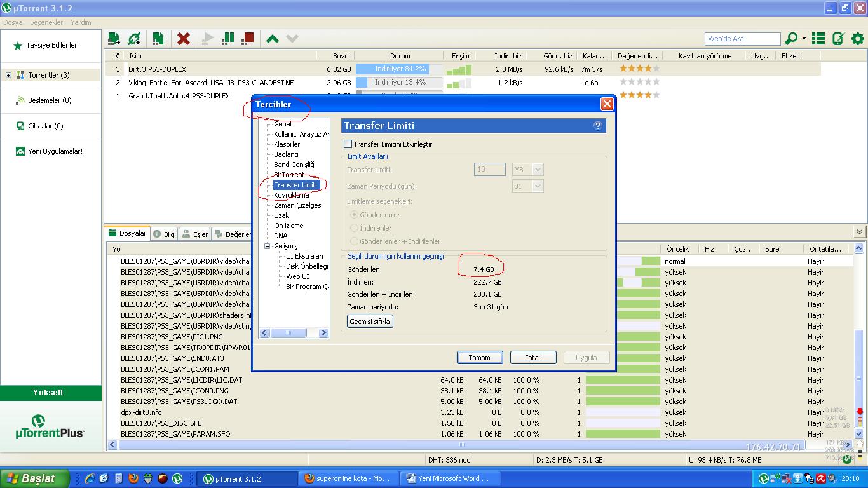Screen dimensions: 868x488
Task: Click the Yükselt upgrade button
Action: click(x=51, y=393)
